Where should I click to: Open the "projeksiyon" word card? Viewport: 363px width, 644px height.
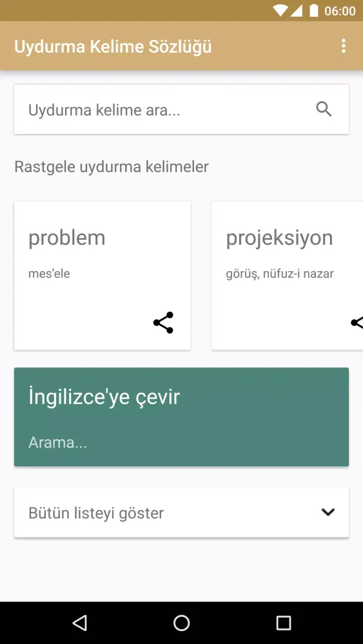[x=288, y=276]
